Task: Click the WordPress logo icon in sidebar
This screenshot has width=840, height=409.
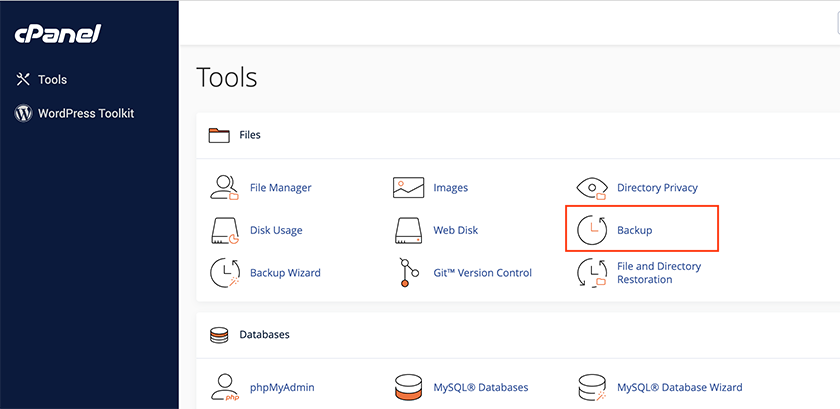Action: click(23, 114)
